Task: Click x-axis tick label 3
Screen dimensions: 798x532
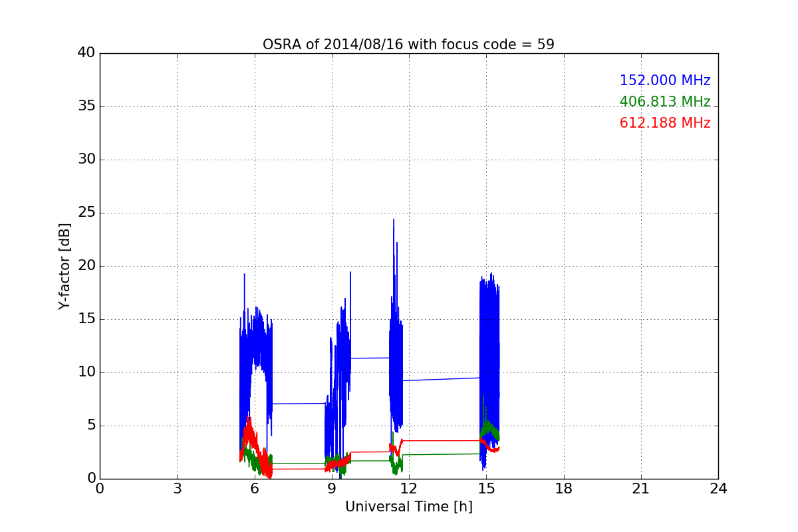Action: coord(177,489)
